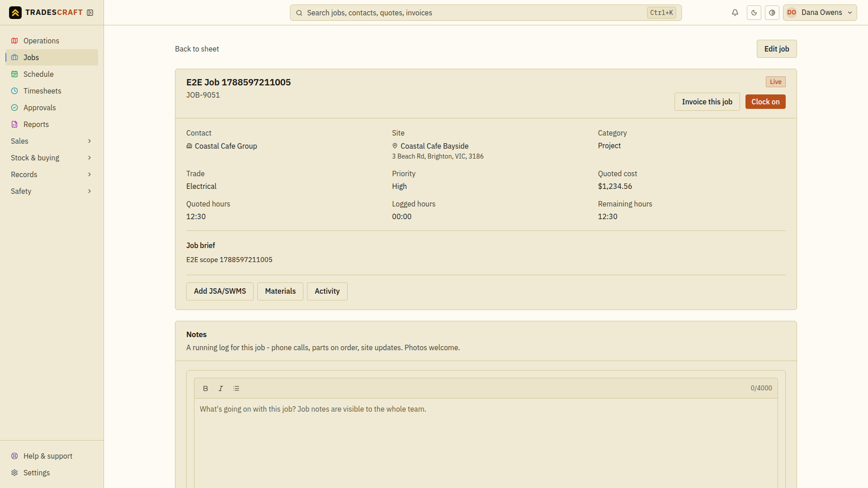Click into the job notes text area
Image resolution: width=868 pixels, height=488 pixels.
pos(486,443)
